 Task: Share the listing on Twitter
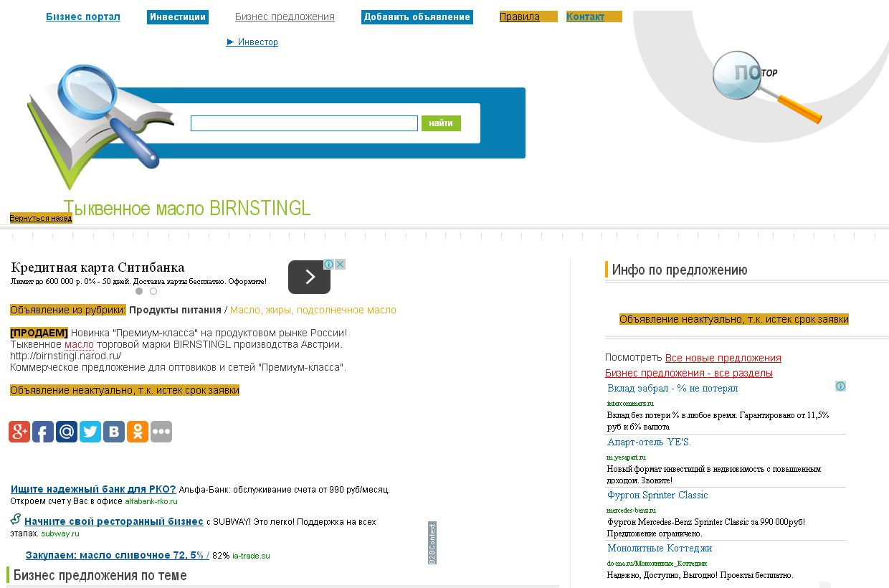(x=90, y=432)
